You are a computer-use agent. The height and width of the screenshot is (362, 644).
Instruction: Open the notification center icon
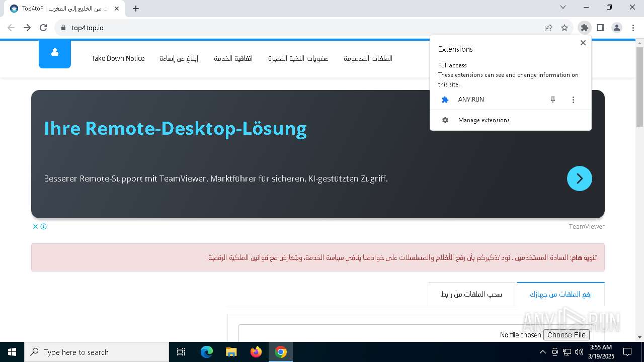coord(627,352)
